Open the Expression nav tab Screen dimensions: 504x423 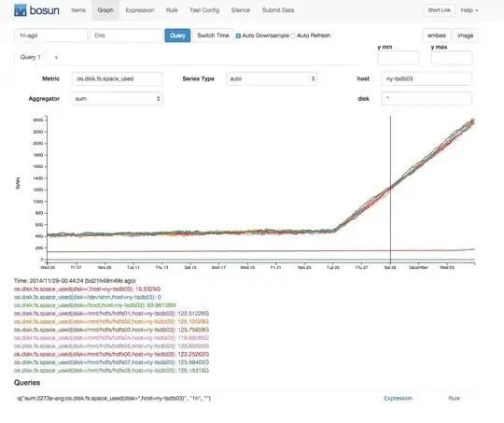pos(140,10)
